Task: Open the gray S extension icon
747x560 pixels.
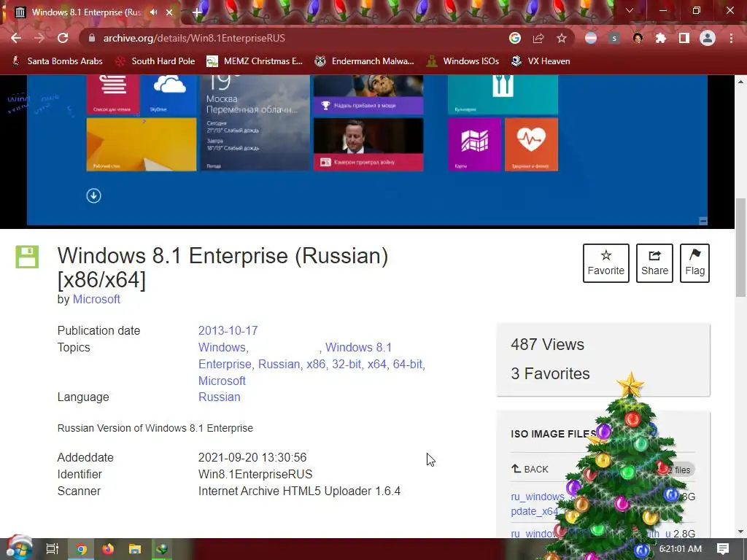Action: click(614, 38)
